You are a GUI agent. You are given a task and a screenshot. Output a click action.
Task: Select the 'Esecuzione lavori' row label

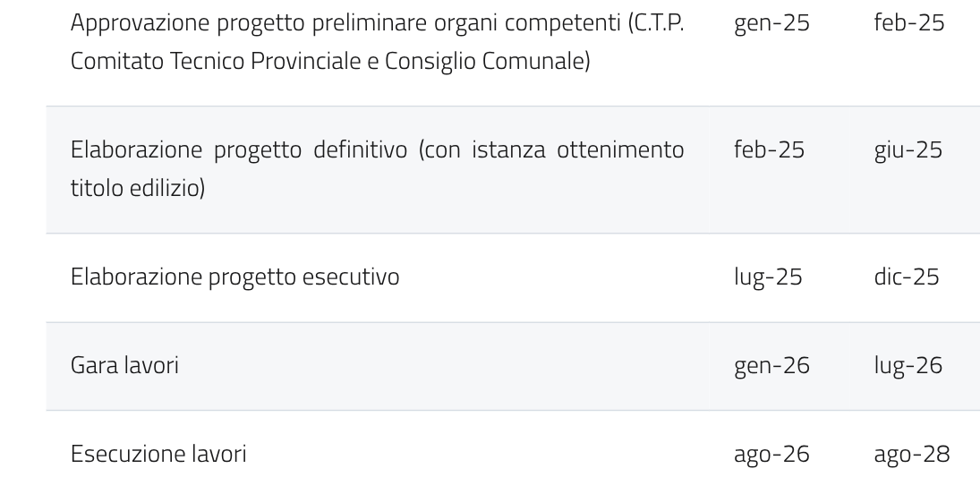[158, 454]
